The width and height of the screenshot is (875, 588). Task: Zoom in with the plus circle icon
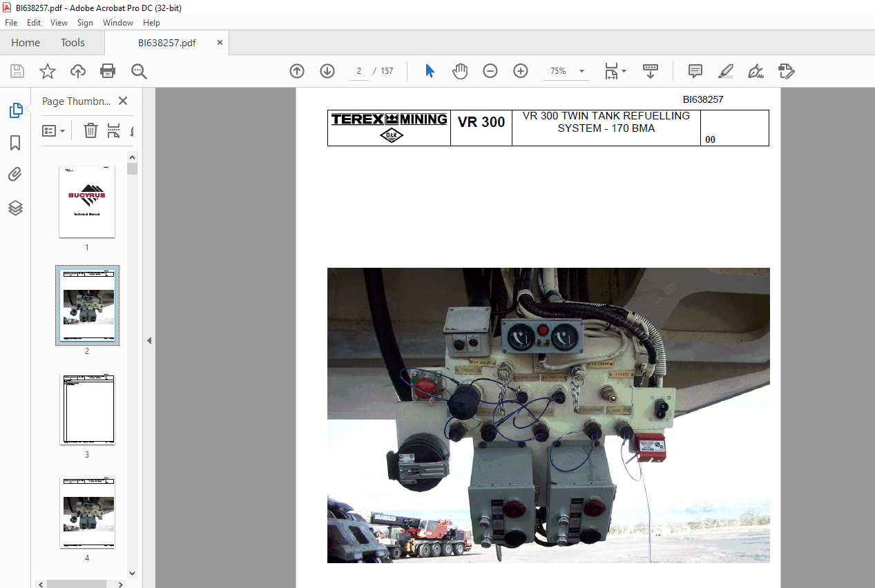[x=521, y=71]
